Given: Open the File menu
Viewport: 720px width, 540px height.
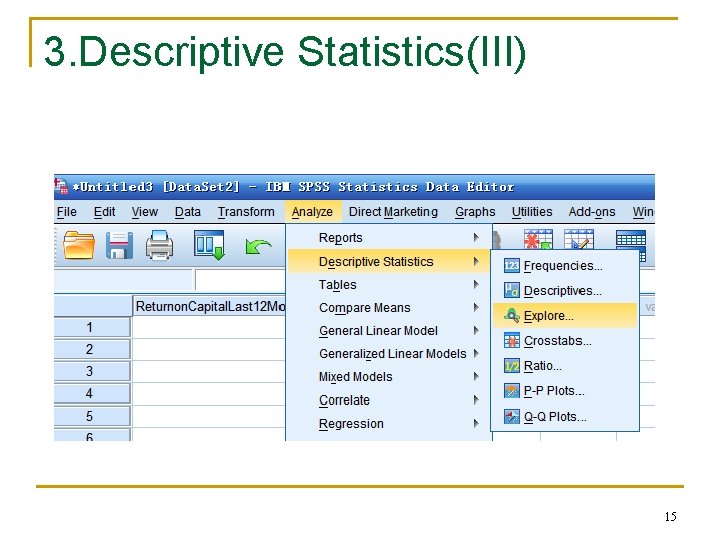Looking at the screenshot, I should pos(67,212).
